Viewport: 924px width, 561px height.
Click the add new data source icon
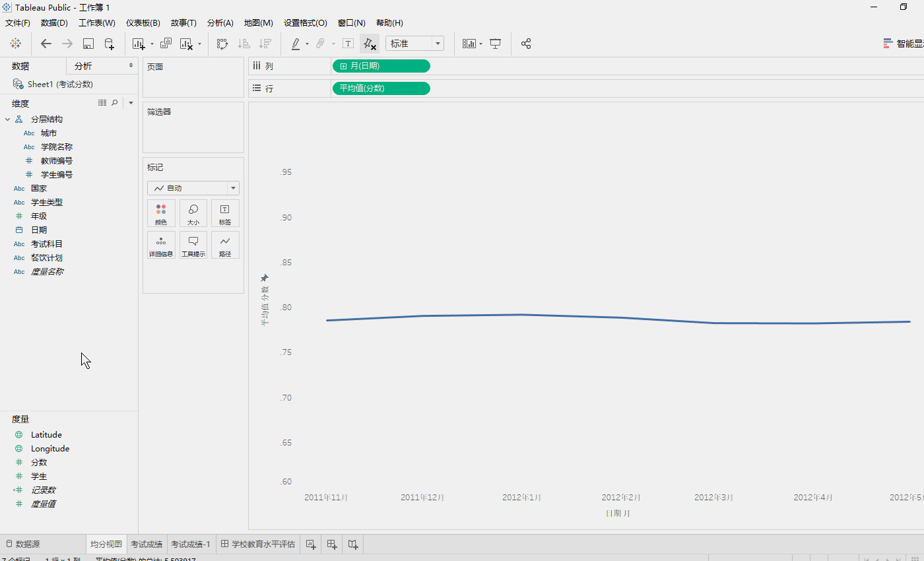coord(110,44)
